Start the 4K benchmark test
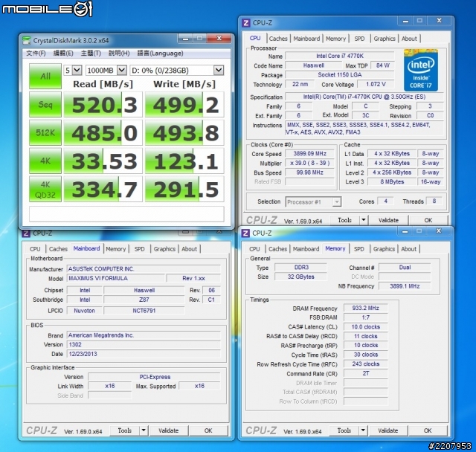Image resolution: width=476 pixels, height=452 pixels. pos(45,161)
